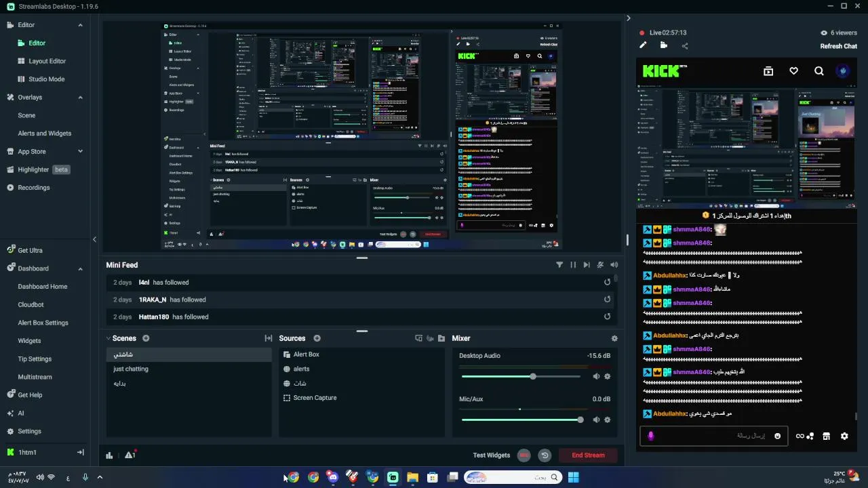Open the Sources folder icon
This screenshot has width=868, height=488.
(441, 338)
